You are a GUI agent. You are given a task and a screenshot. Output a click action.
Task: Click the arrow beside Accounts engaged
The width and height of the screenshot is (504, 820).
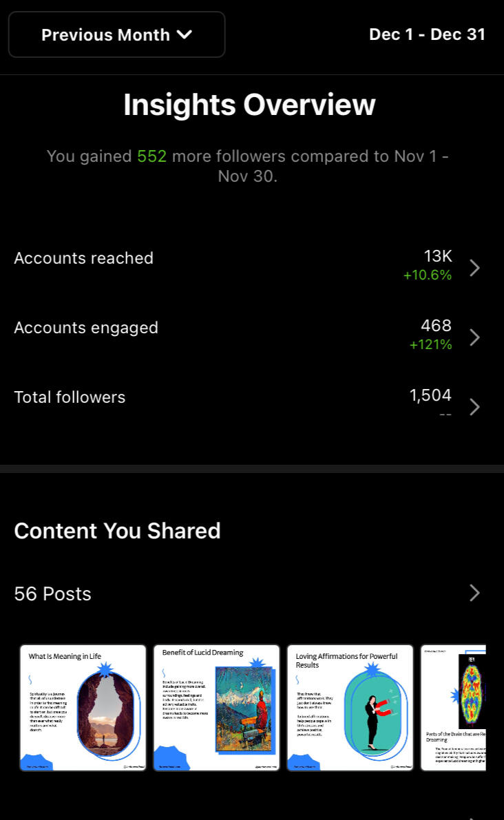[474, 337]
